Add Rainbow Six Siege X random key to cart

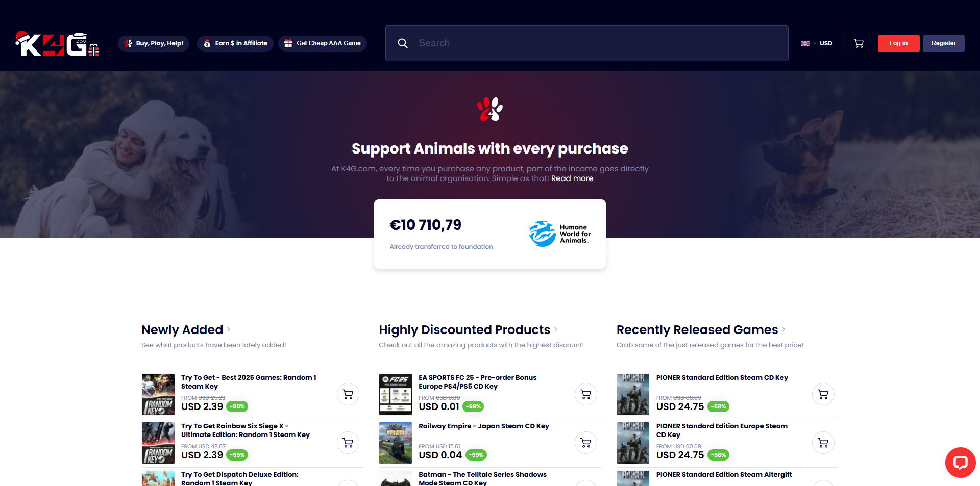348,443
